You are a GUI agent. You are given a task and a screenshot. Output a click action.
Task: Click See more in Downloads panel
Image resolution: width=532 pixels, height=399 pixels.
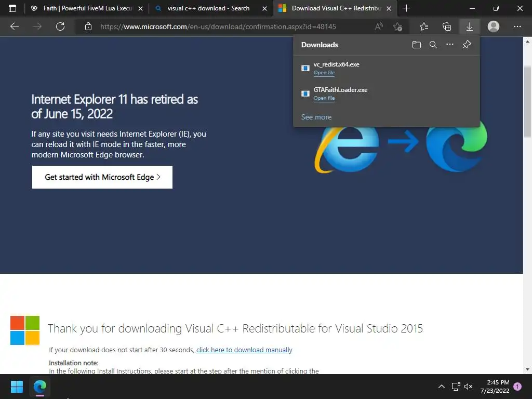[316, 117]
